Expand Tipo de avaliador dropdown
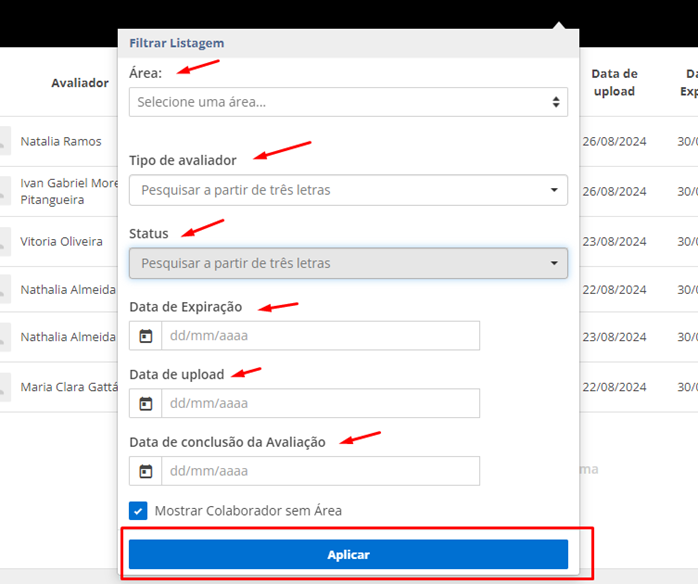Image resolution: width=698 pixels, height=584 pixels. (x=348, y=190)
